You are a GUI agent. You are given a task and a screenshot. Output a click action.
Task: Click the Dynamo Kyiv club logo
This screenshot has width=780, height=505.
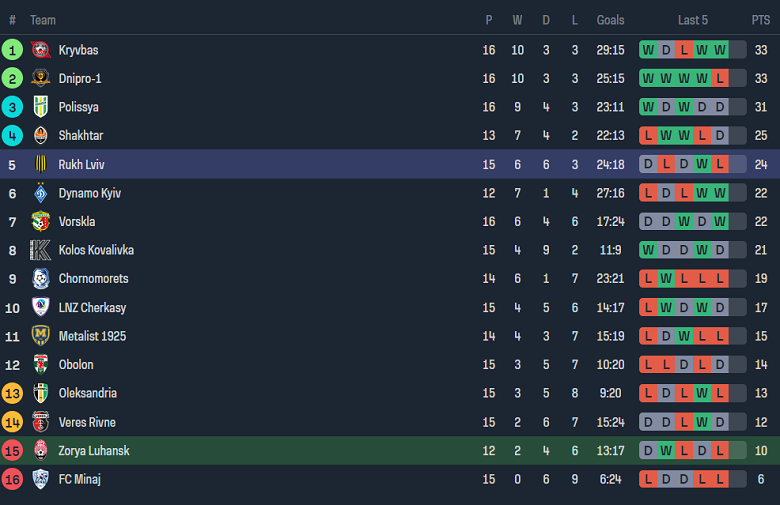(x=41, y=193)
